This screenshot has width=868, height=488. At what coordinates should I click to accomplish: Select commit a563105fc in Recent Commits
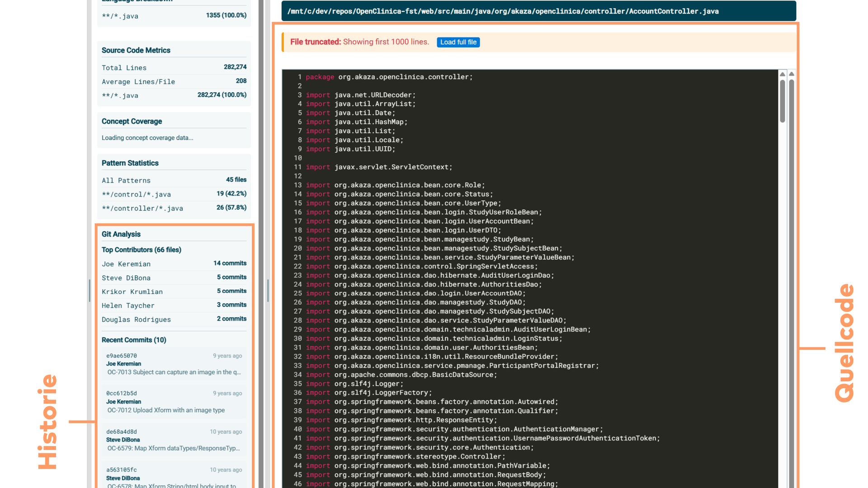[174, 474]
